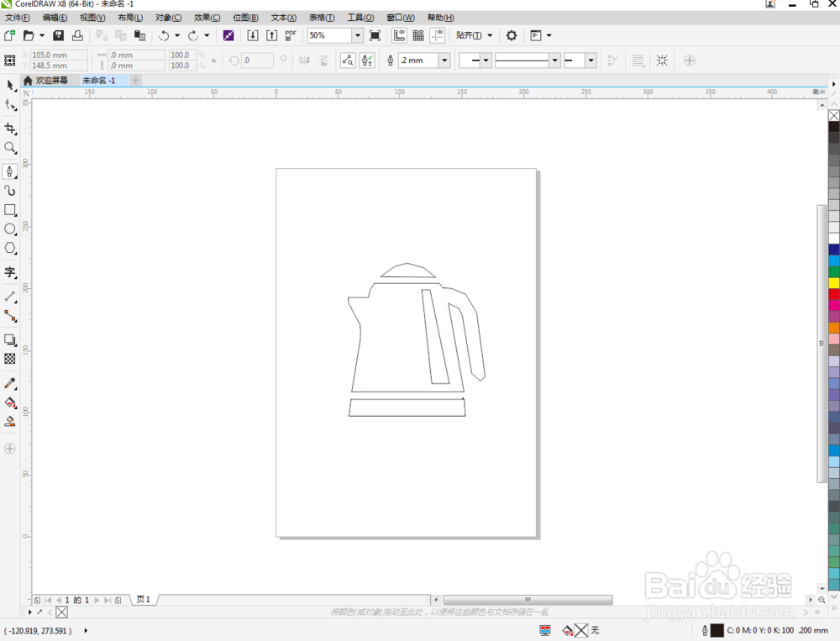This screenshot has width=840, height=641.
Task: Select the Pick tool arrow
Action: coord(10,86)
